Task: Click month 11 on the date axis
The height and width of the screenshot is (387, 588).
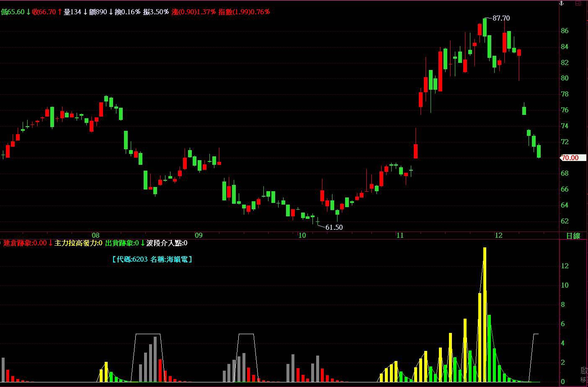Action: coord(400,235)
